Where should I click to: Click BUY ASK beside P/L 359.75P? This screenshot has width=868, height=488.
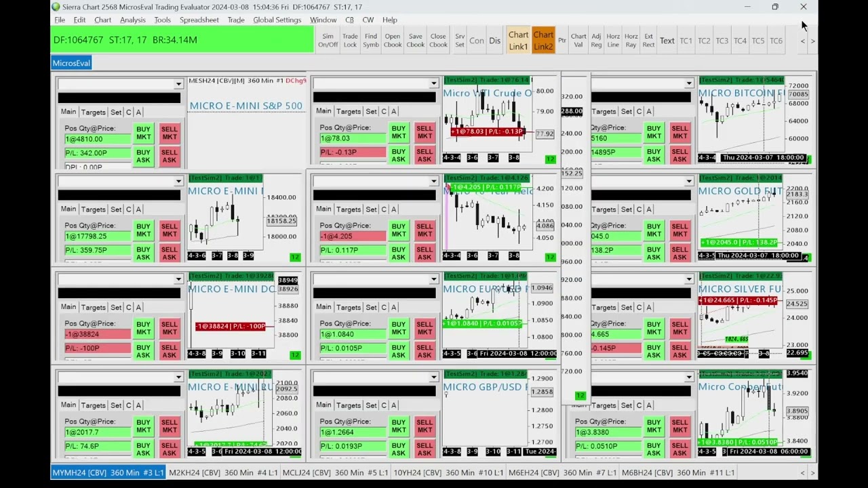[143, 253]
